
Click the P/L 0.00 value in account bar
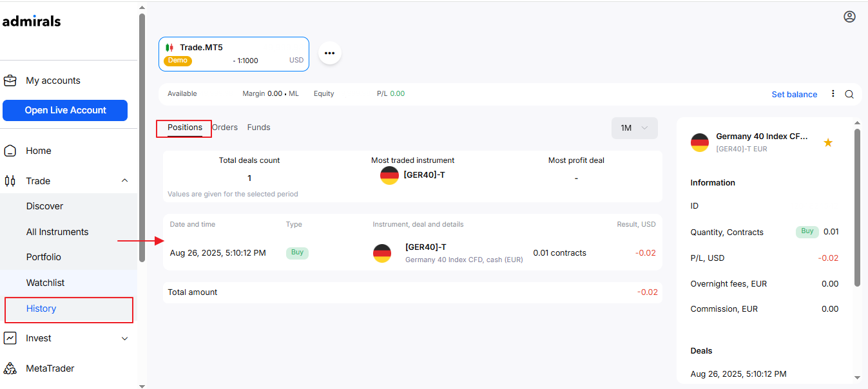(x=398, y=93)
